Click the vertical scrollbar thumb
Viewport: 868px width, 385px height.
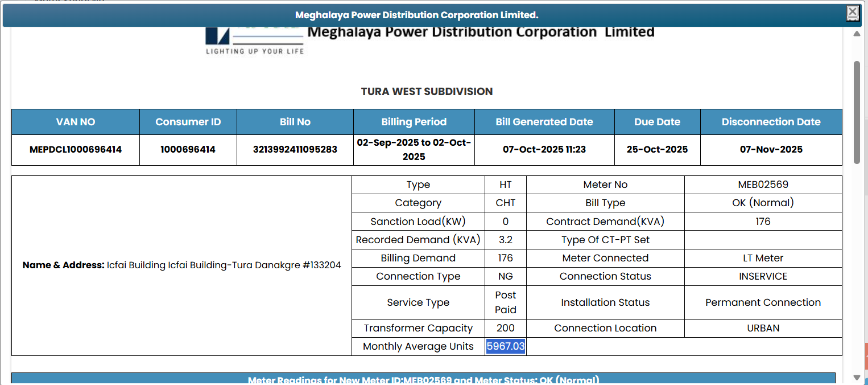click(x=857, y=111)
